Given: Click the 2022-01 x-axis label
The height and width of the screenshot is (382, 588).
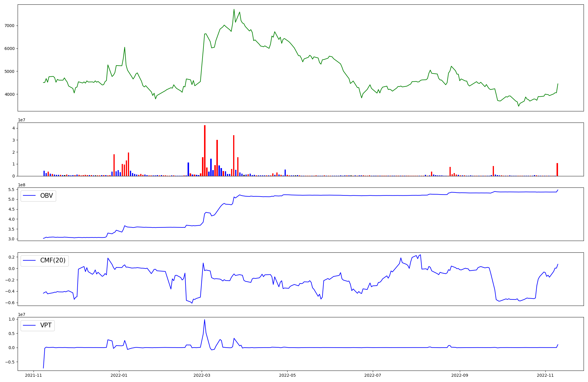Looking at the screenshot, I should click(x=119, y=375).
